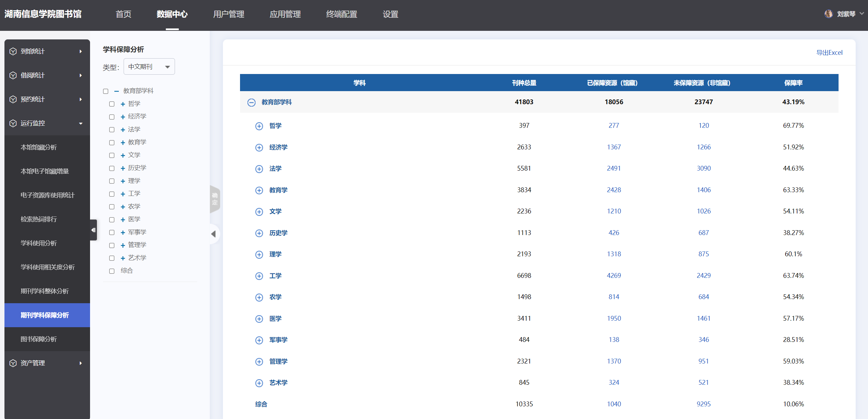Open the 中文期刊 type dropdown
Image resolution: width=868 pixels, height=419 pixels.
(149, 67)
